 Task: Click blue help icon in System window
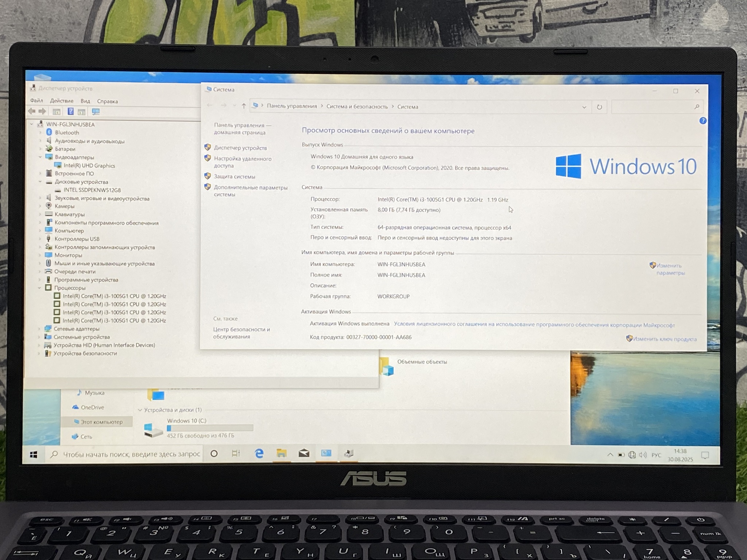click(x=703, y=121)
